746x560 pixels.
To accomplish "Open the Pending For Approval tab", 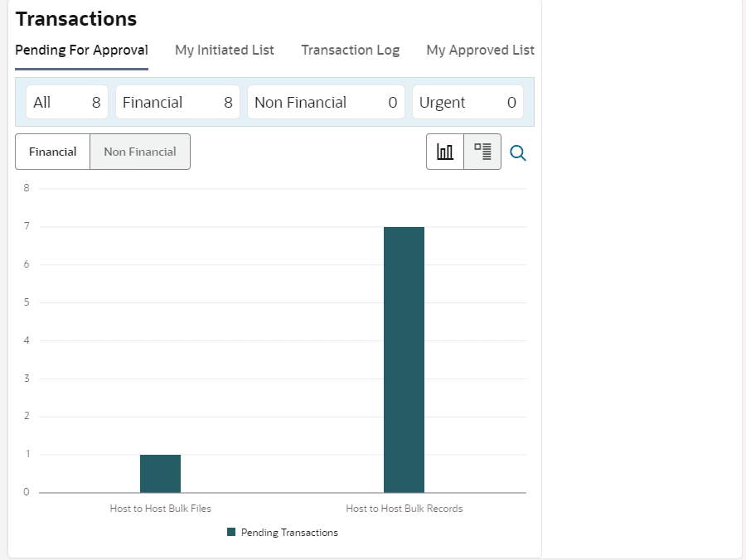I will [81, 51].
